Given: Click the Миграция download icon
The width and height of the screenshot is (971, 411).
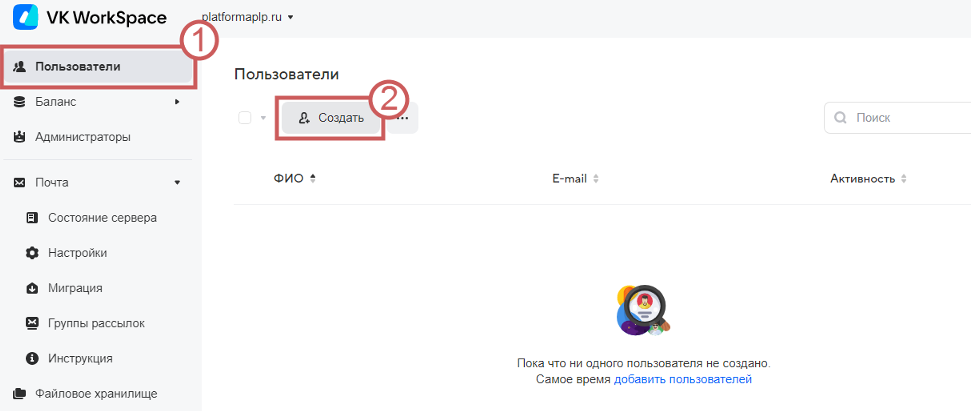Looking at the screenshot, I should coord(32,288).
